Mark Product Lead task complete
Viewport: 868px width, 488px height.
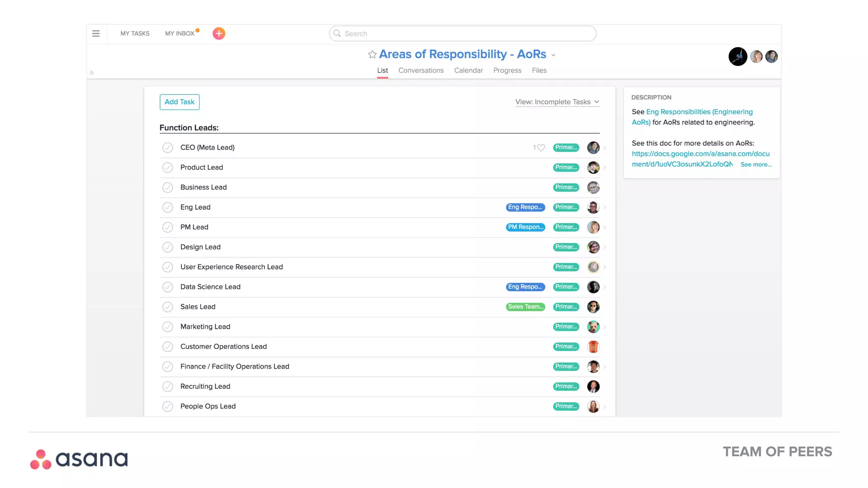pyautogui.click(x=167, y=167)
